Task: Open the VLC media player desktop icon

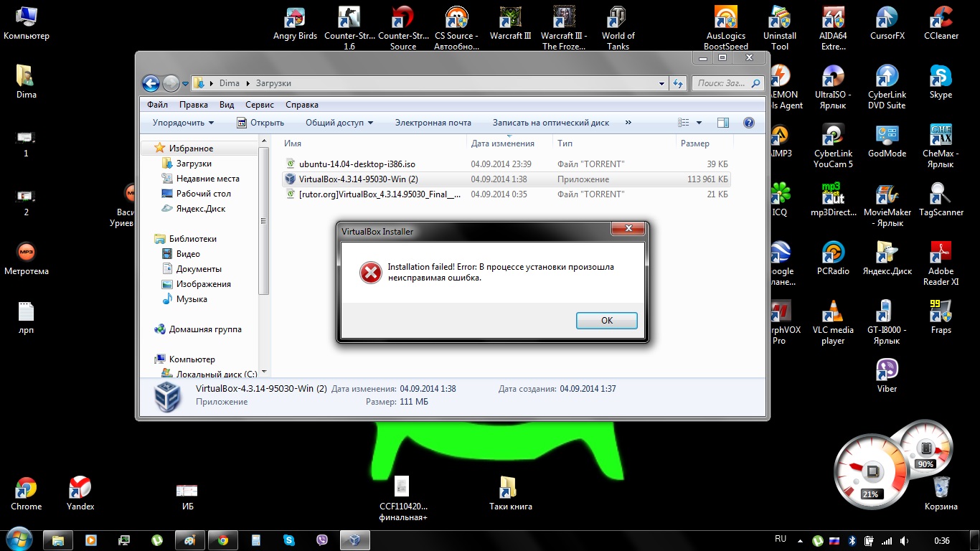Action: pos(832,314)
